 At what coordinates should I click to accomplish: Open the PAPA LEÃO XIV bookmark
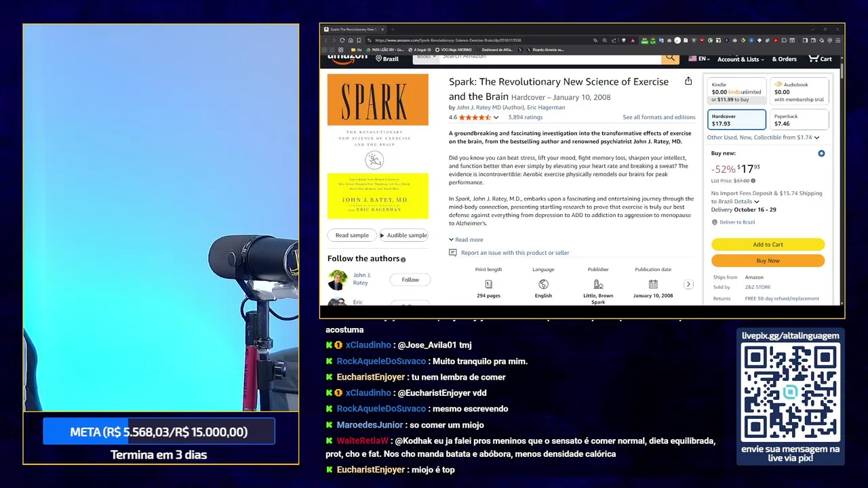[x=384, y=49]
